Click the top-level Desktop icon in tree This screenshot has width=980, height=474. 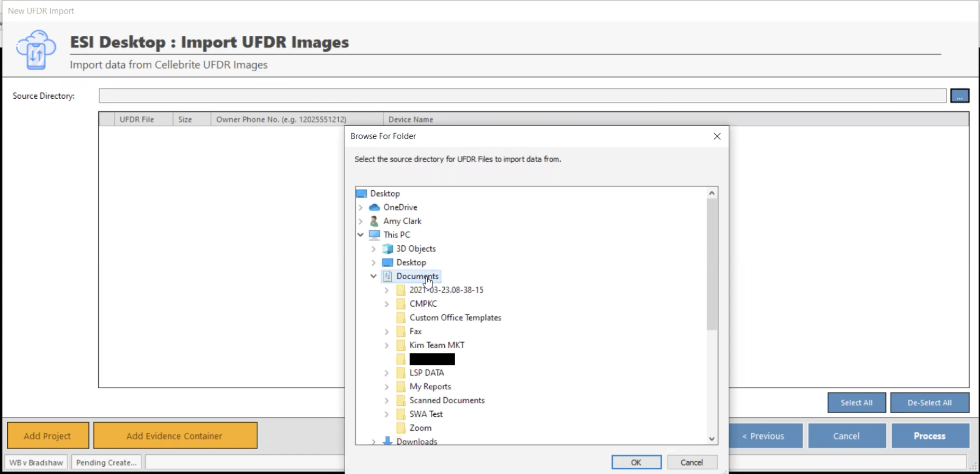(362, 194)
